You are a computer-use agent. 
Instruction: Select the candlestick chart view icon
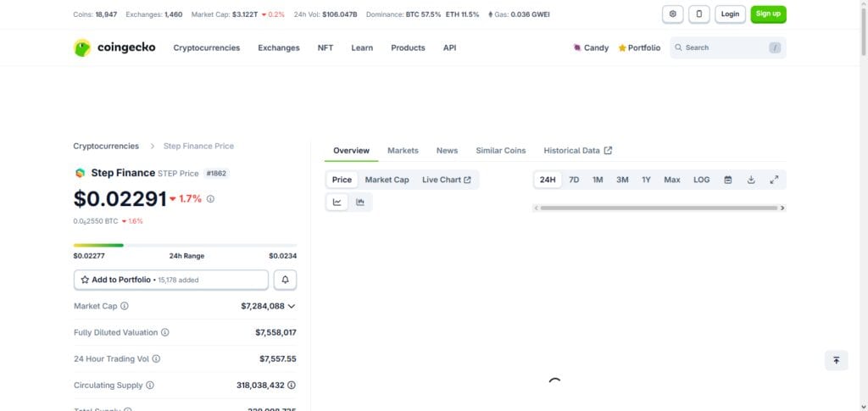coord(360,202)
